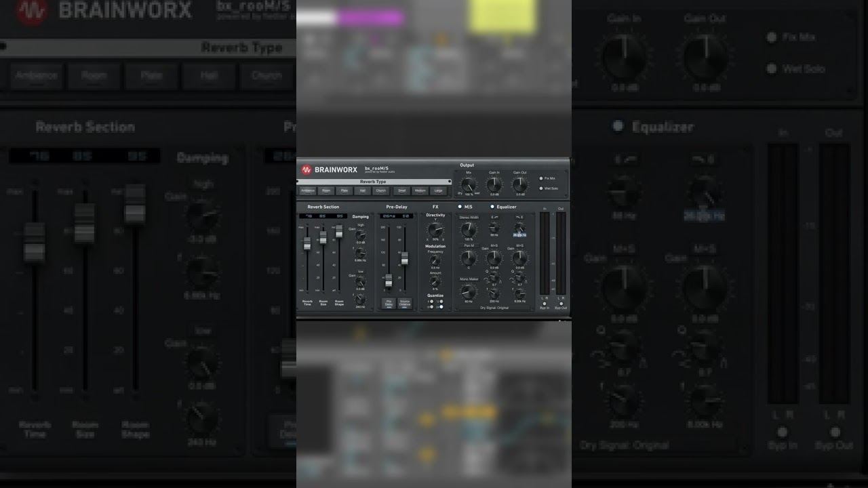Click the Damping high frequency knob 6.86k Hz
Viewport: 868px width, 488px height.
pyautogui.click(x=361, y=253)
